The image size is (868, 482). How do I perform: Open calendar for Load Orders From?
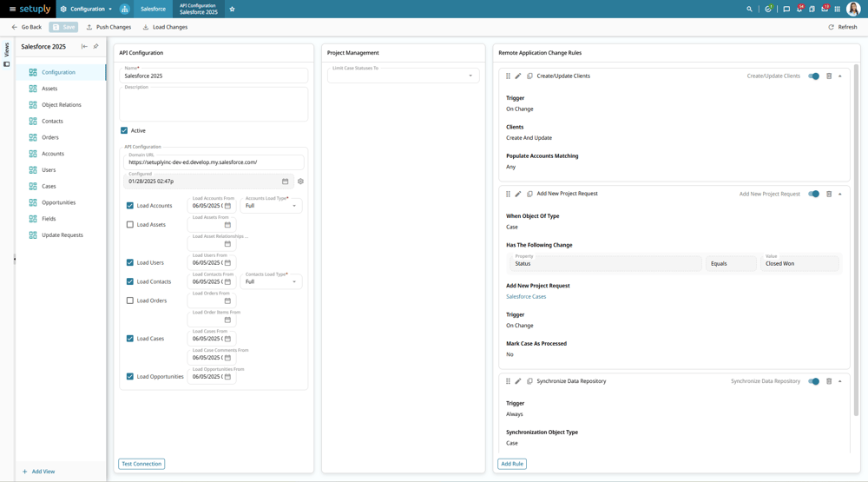(227, 300)
